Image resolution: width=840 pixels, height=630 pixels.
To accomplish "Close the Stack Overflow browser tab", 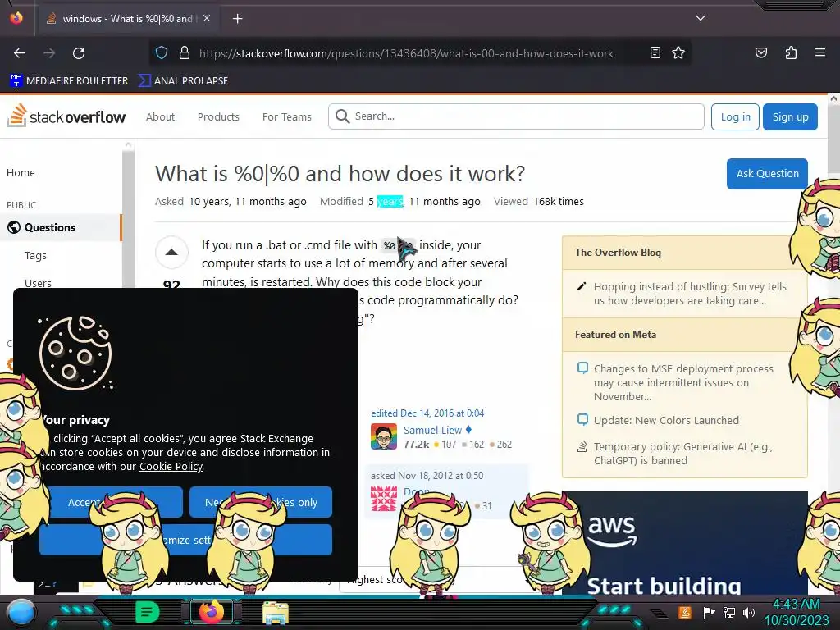I will (207, 18).
